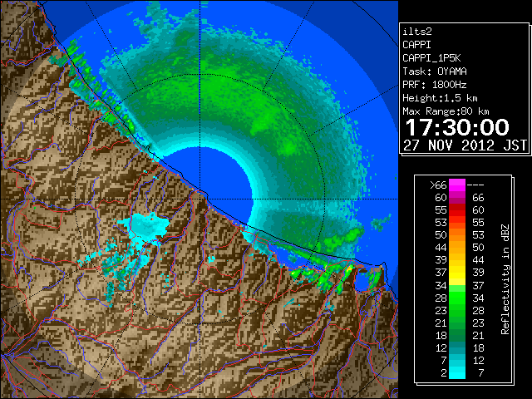The height and width of the screenshot is (399, 532).
Task: Click the teal 12–18 dBZ legend band
Action: 457,347
